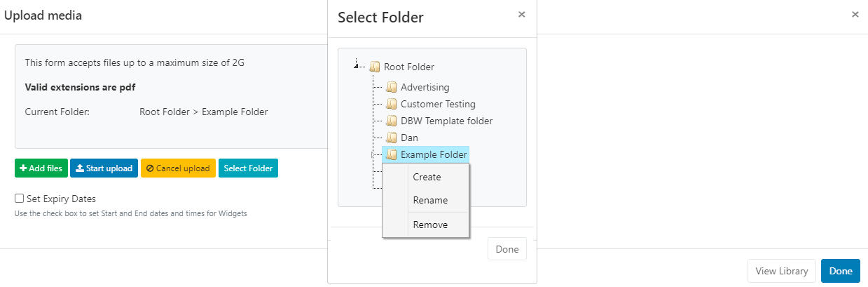Click the Root Folder icon
The height and width of the screenshot is (287, 868).
tap(375, 67)
